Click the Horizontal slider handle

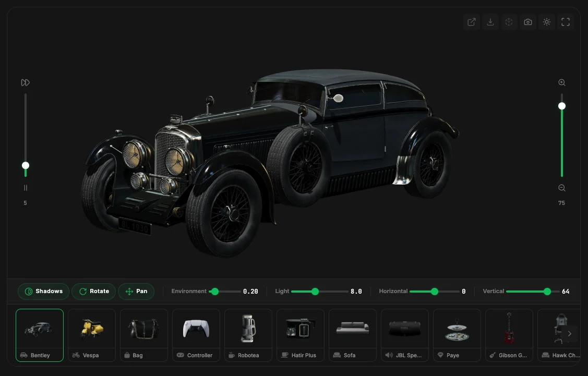click(434, 292)
